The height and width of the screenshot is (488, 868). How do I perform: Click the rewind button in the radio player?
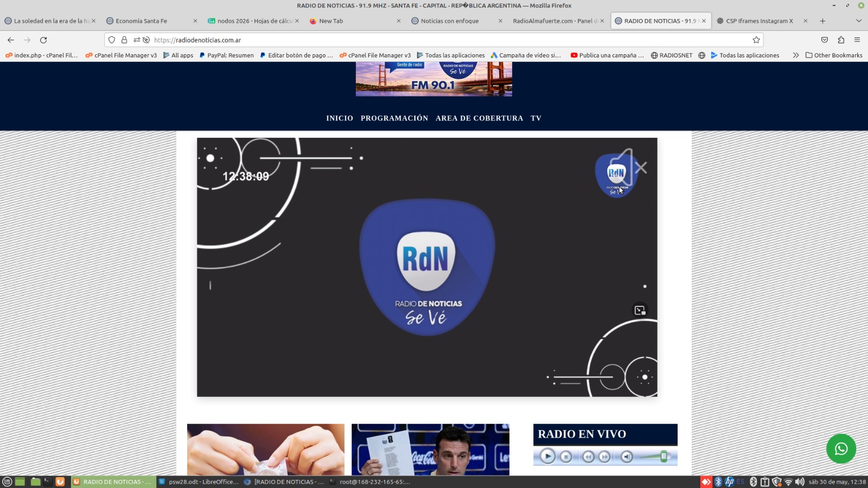tap(589, 457)
